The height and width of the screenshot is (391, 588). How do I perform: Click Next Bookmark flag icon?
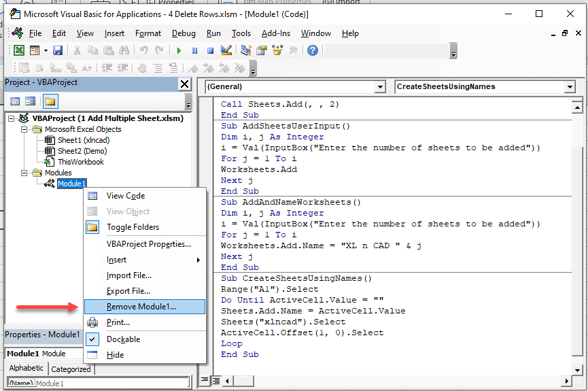209,68
